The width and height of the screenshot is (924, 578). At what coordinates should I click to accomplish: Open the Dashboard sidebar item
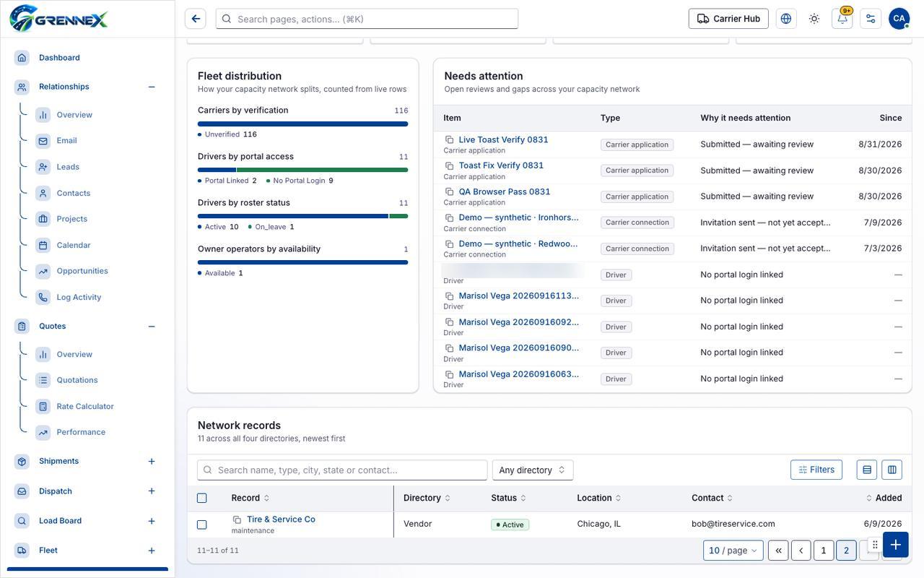point(59,58)
